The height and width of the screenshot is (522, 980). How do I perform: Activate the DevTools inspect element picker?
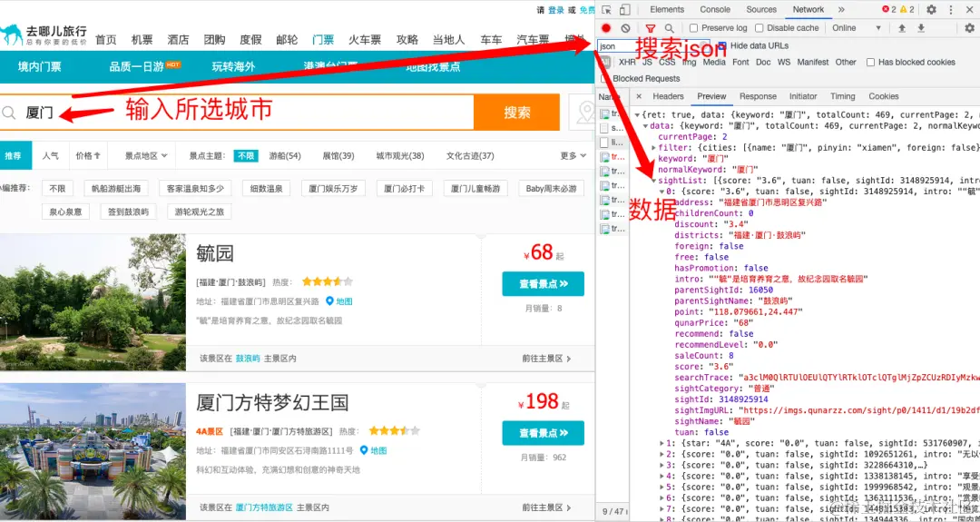(606, 9)
